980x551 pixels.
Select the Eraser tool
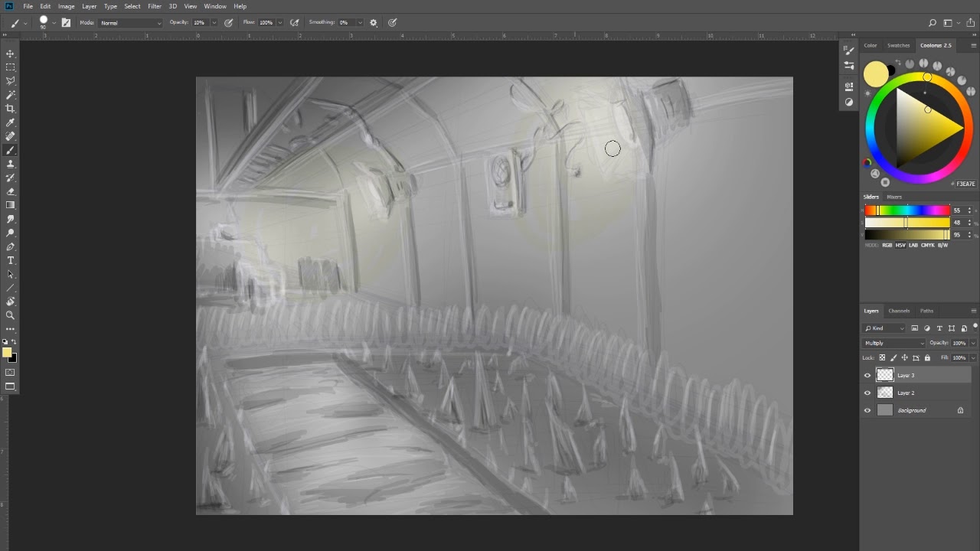pyautogui.click(x=10, y=191)
